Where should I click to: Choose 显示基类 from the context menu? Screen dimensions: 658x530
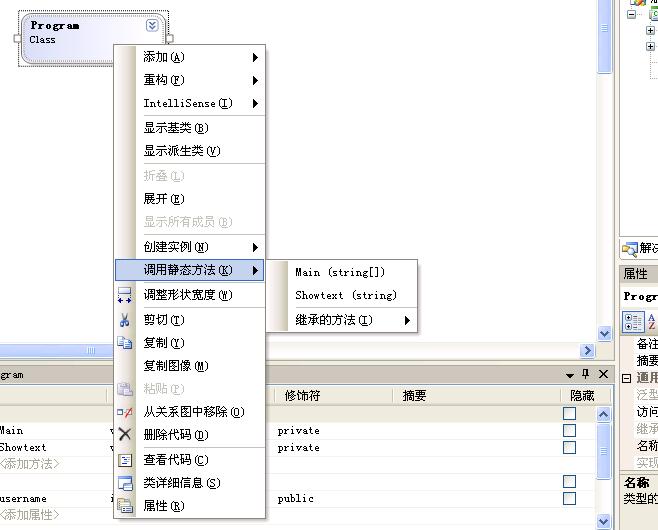coord(175,128)
